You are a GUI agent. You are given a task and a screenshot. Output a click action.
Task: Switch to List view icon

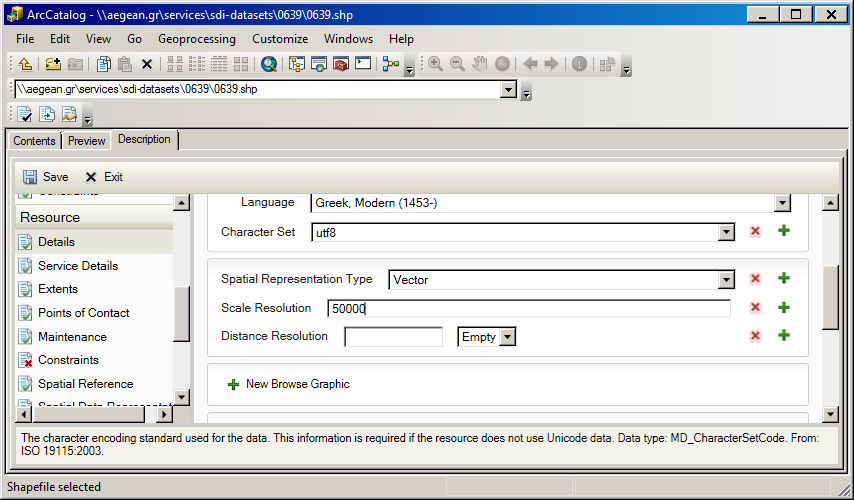pyautogui.click(x=197, y=64)
